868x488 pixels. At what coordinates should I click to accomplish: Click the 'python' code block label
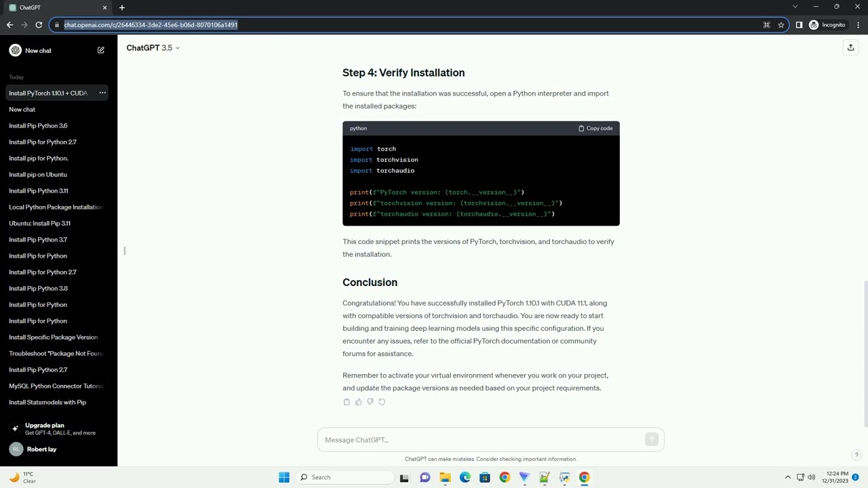(x=358, y=128)
